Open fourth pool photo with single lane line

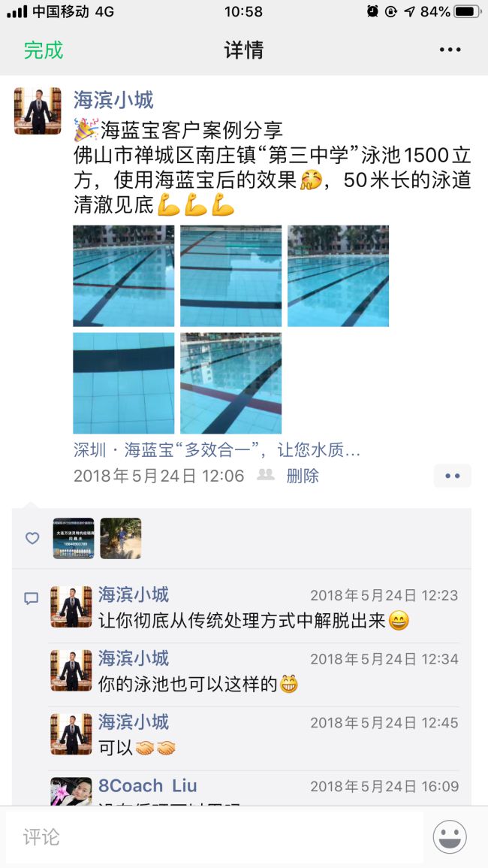pos(123,383)
